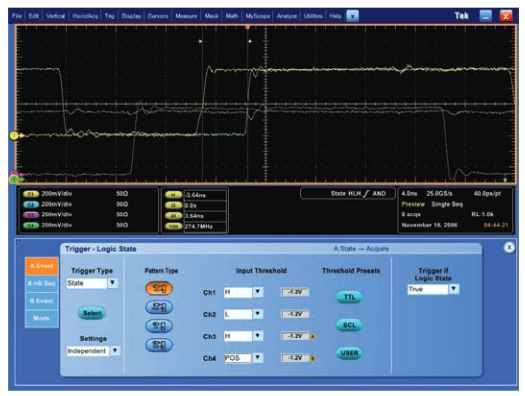The width and height of the screenshot is (525, 396).
Task: Select the fourth pattern type gate icon
Action: (159, 345)
